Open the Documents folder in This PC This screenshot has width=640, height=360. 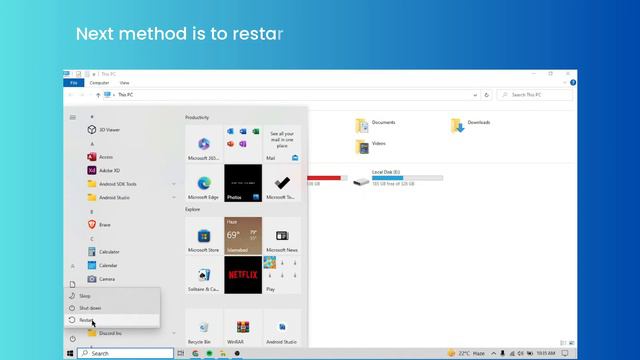click(x=376, y=125)
